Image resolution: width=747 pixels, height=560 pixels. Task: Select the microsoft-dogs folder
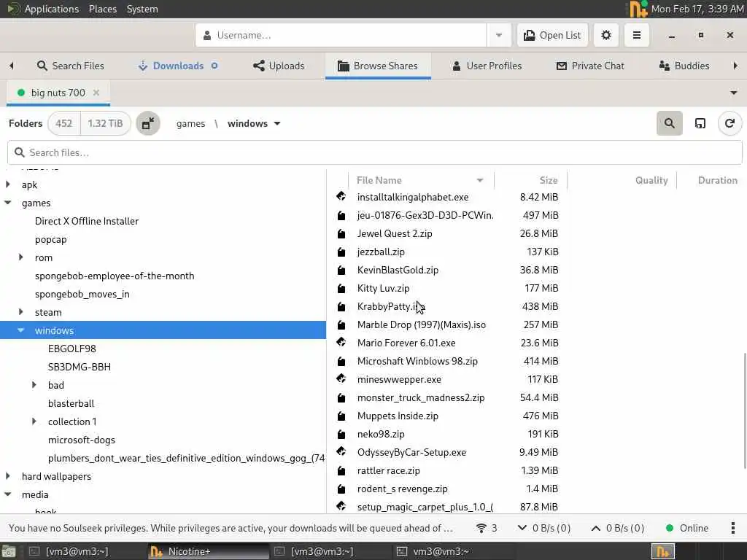coord(82,440)
